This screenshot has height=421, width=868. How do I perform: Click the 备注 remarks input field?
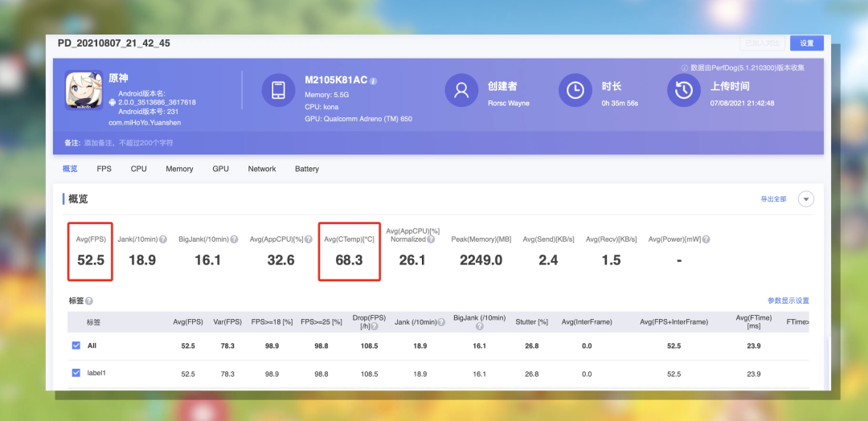point(127,143)
